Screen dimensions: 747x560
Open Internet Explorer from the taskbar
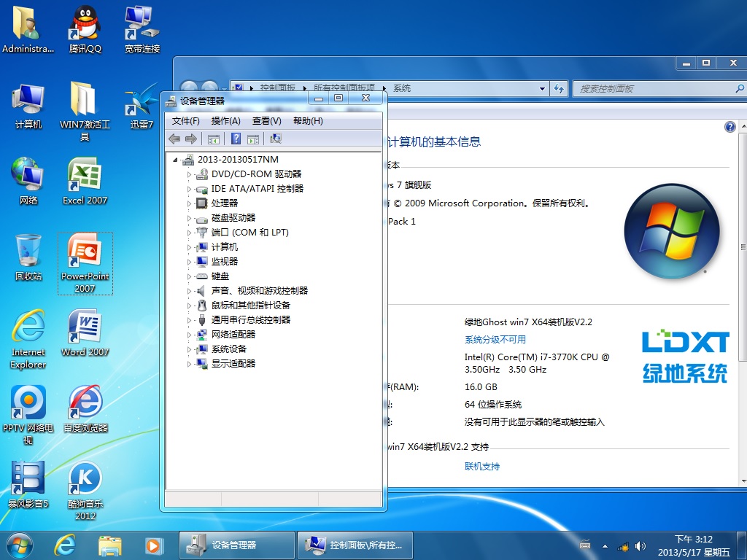point(65,545)
